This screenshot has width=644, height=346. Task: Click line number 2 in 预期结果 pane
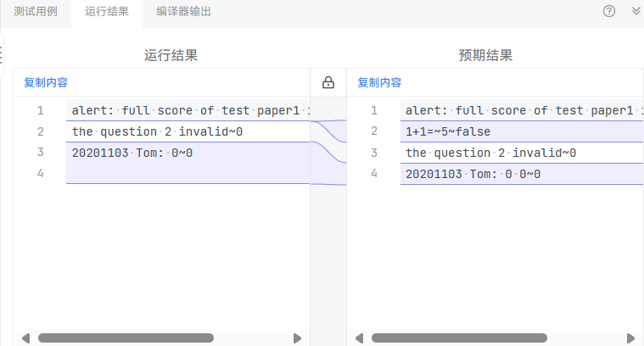point(373,131)
